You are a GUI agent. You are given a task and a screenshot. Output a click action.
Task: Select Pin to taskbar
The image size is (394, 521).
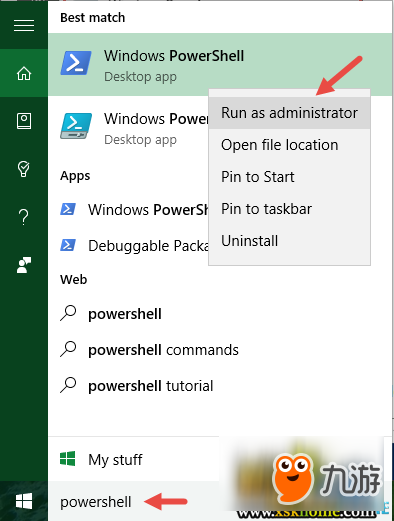tap(289, 209)
